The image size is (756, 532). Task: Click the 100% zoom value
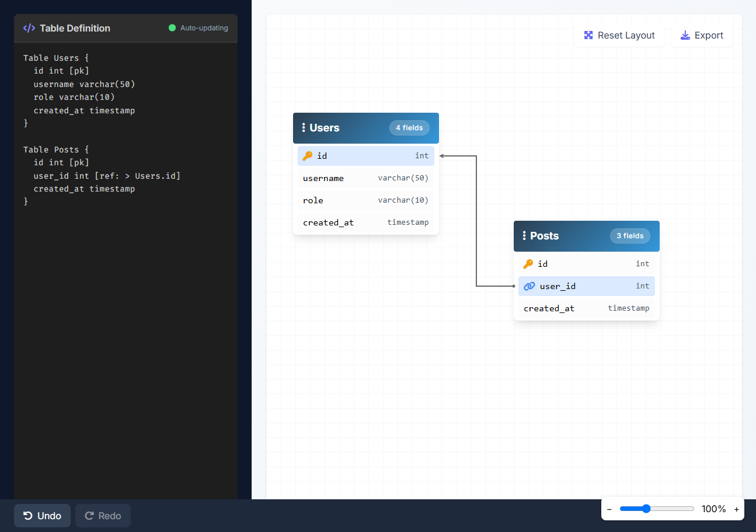tap(713, 509)
